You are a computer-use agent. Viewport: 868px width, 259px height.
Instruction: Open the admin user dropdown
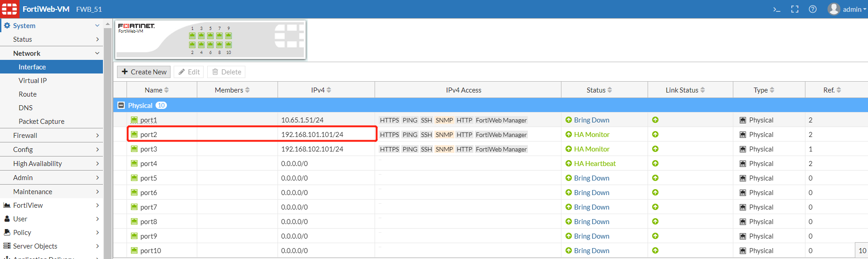[x=847, y=9]
